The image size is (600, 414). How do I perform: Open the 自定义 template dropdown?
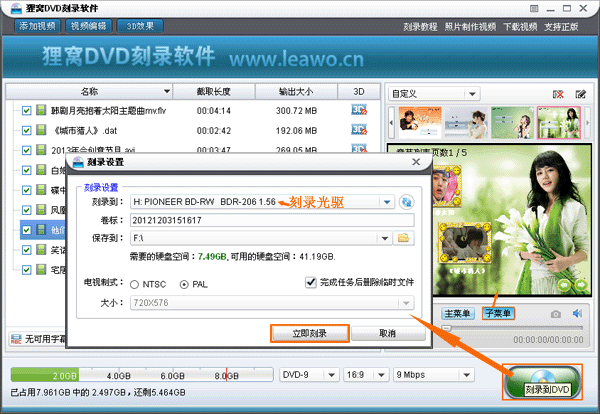(x=472, y=94)
